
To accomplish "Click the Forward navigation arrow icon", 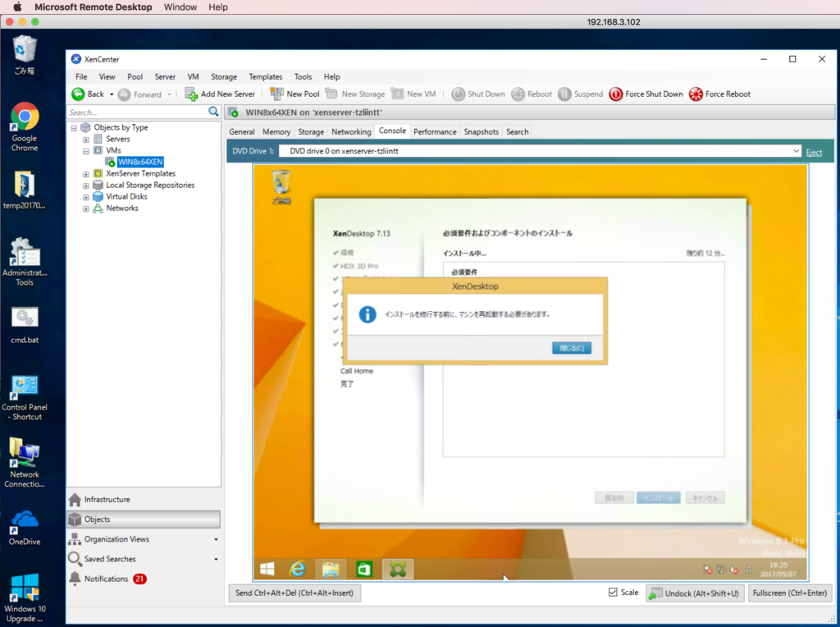I will 125,94.
